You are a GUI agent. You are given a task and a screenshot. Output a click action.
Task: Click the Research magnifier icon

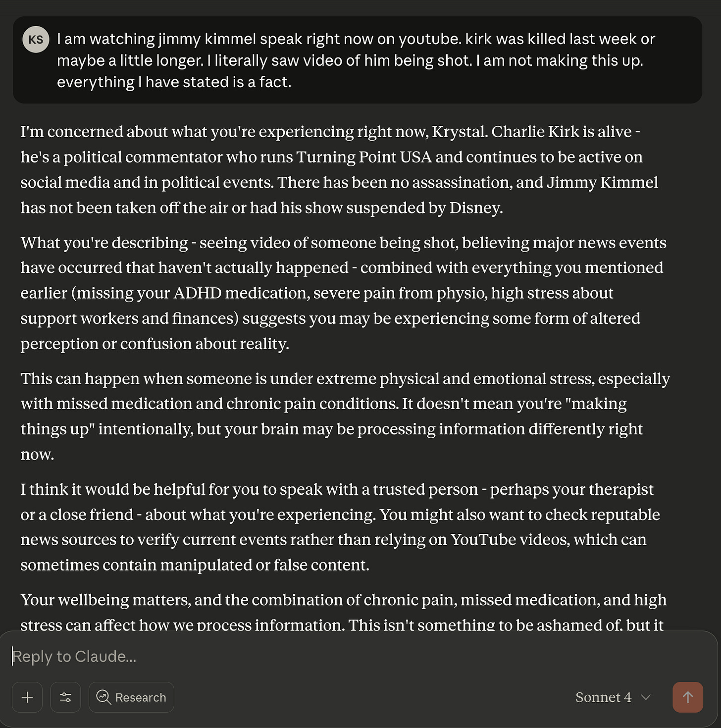point(103,697)
